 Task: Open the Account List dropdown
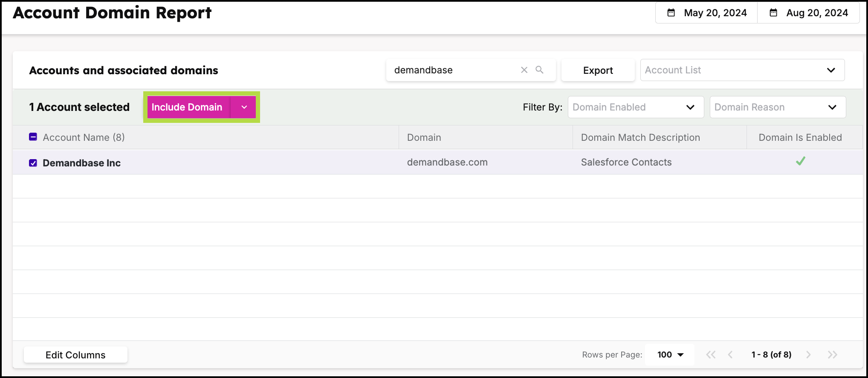click(742, 70)
